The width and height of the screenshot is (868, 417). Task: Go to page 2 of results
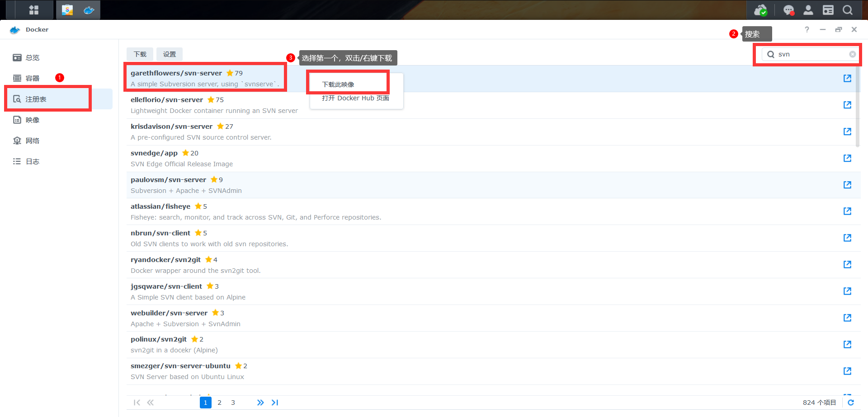(219, 403)
